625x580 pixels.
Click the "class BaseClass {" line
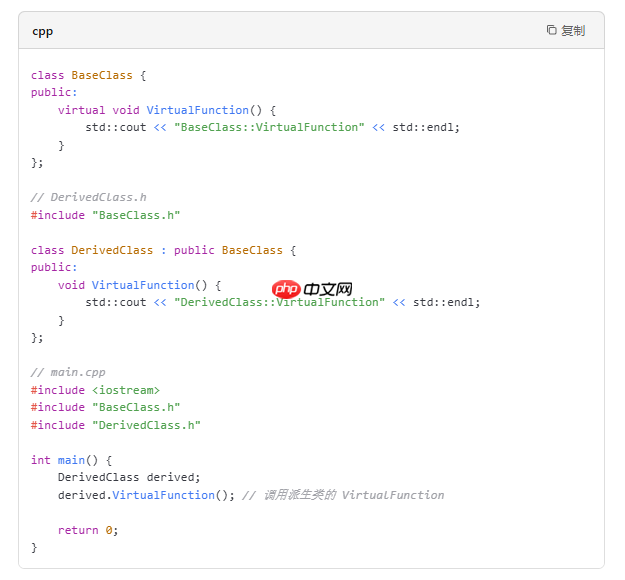[x=89, y=75]
